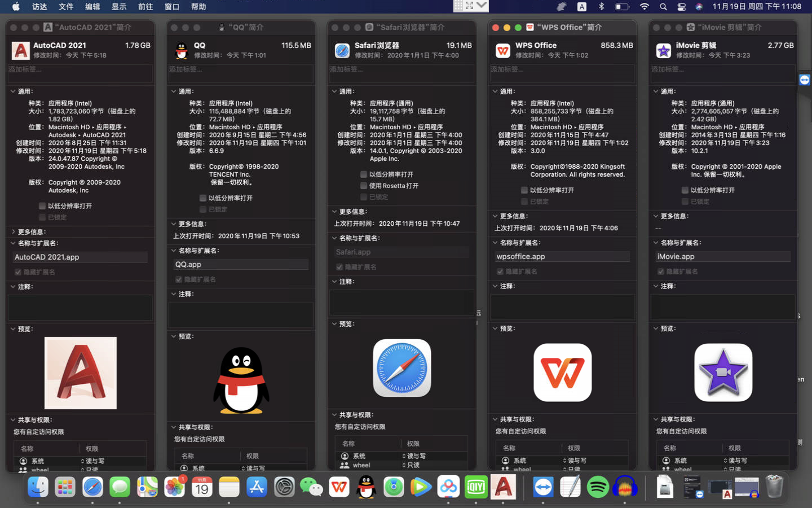
Task: Open the App Store from the Dock
Action: pos(257,487)
